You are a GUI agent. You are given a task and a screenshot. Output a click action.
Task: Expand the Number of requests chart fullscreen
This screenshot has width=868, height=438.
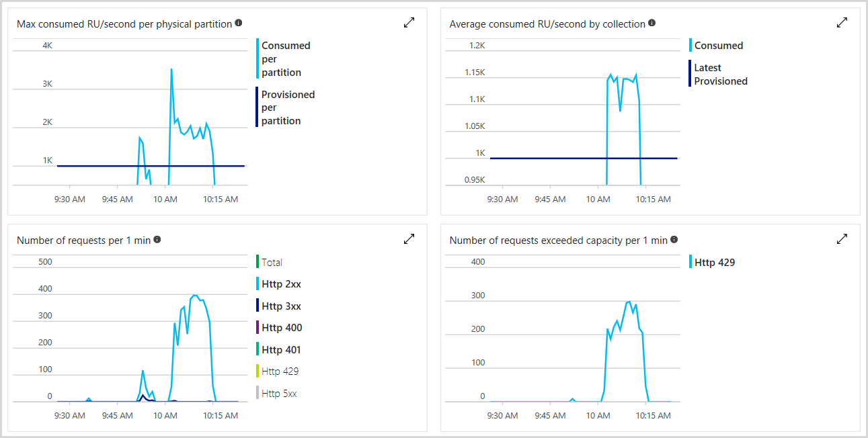409,239
